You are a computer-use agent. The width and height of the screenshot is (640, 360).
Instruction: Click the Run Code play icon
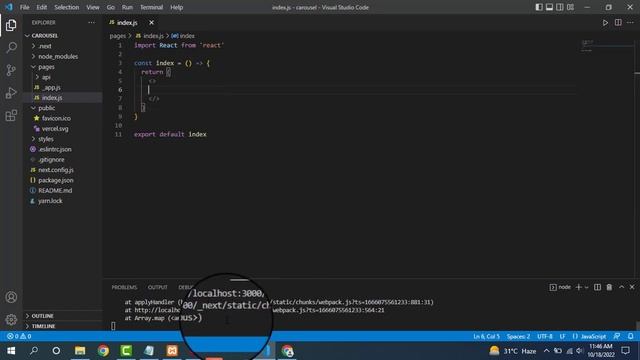[605, 23]
